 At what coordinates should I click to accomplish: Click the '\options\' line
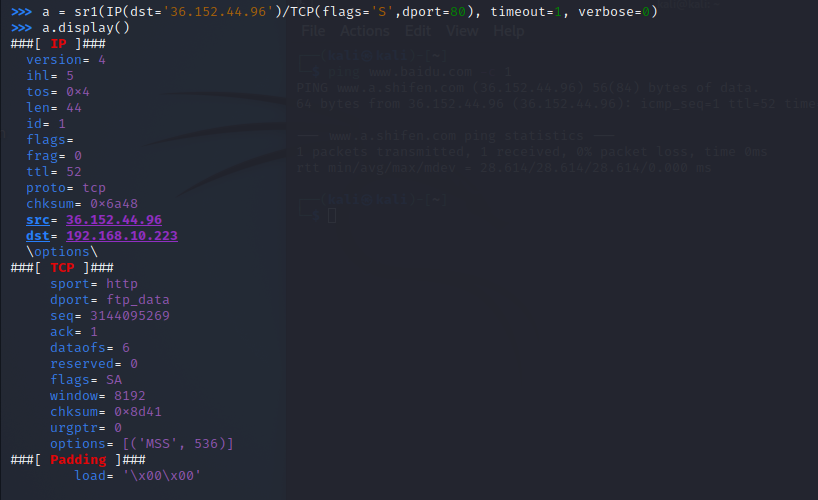(62, 252)
